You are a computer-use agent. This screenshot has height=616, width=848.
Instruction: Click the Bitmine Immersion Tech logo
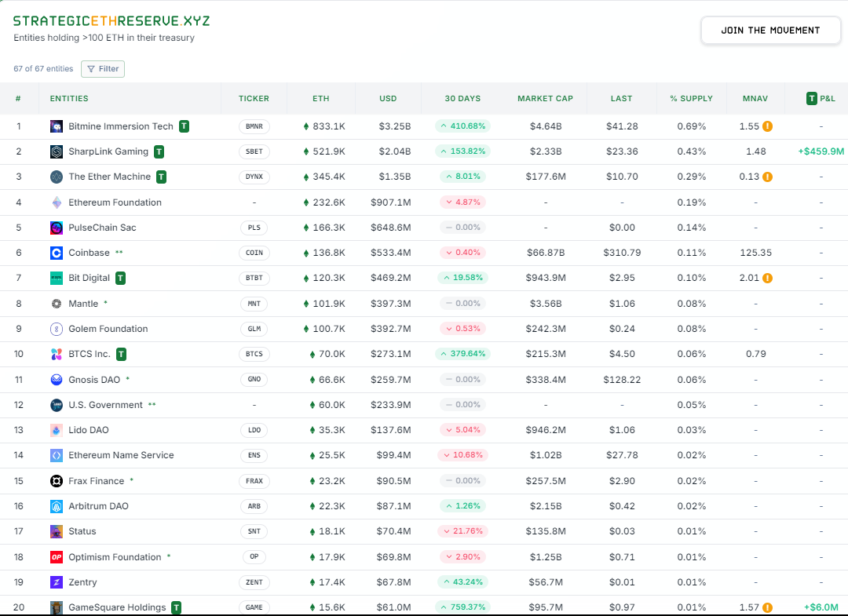(56, 126)
